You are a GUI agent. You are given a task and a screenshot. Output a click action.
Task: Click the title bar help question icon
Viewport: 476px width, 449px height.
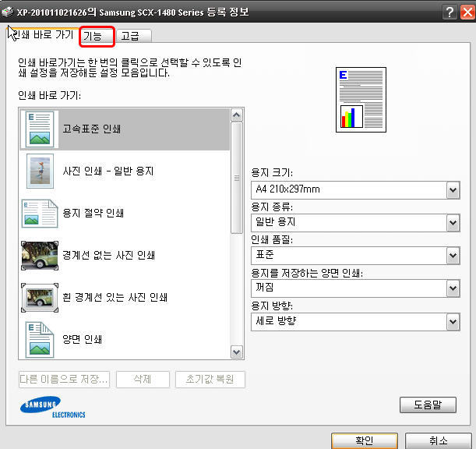[449, 12]
